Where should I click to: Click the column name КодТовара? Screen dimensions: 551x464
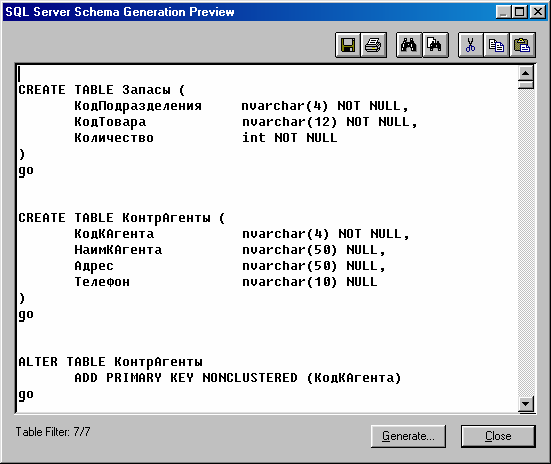pyautogui.click(x=110, y=122)
